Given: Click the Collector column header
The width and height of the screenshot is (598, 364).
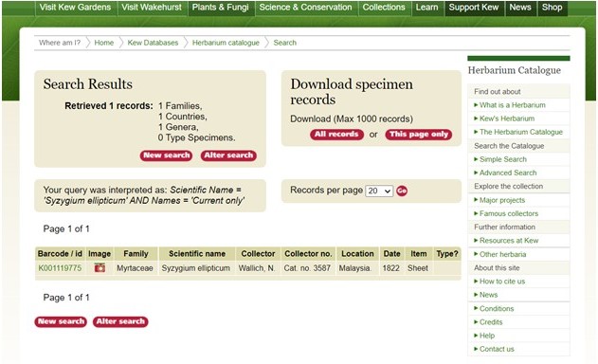Looking at the screenshot, I should (x=258, y=254).
